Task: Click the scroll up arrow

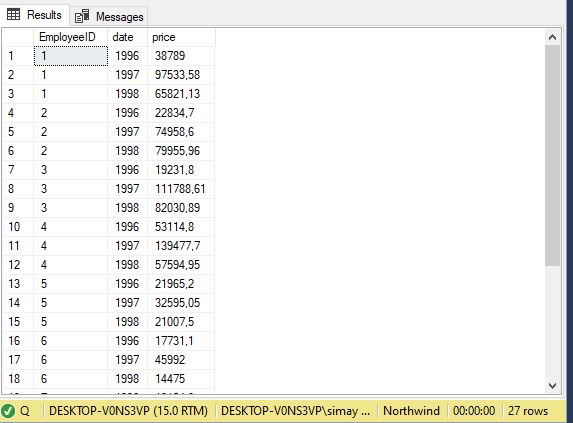Action: pyautogui.click(x=553, y=37)
